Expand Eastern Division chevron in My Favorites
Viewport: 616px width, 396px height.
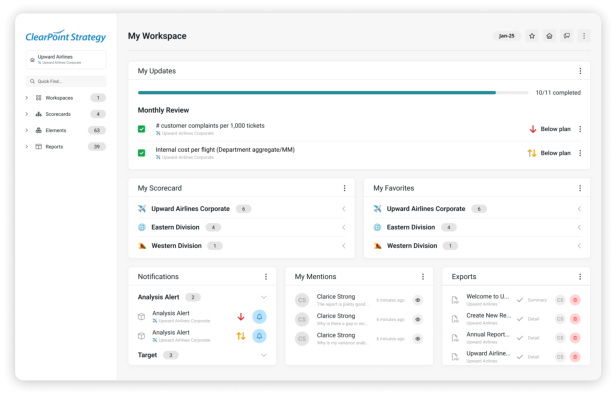point(579,227)
